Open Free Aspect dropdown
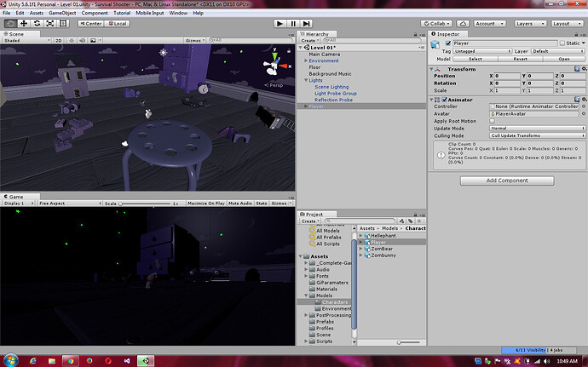 point(70,204)
